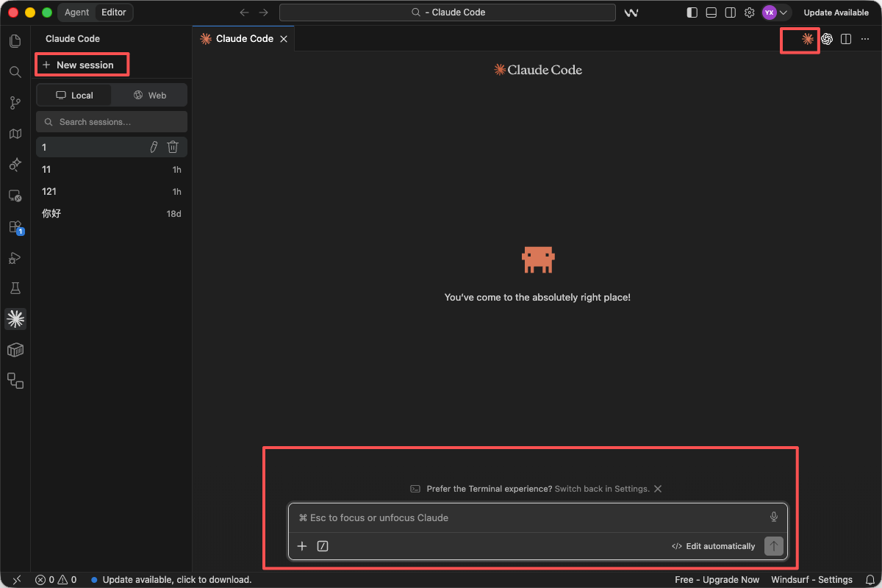Click Update available, click to download
882x588 pixels.
(x=171, y=580)
